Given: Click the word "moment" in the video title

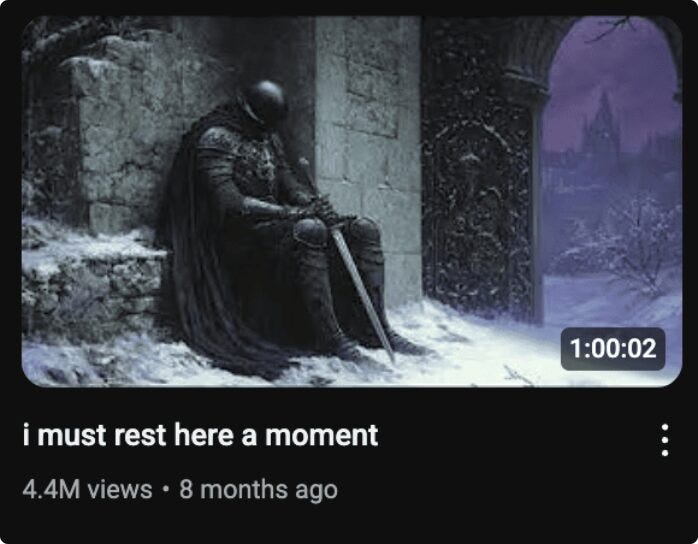Looking at the screenshot, I should tap(321, 435).
